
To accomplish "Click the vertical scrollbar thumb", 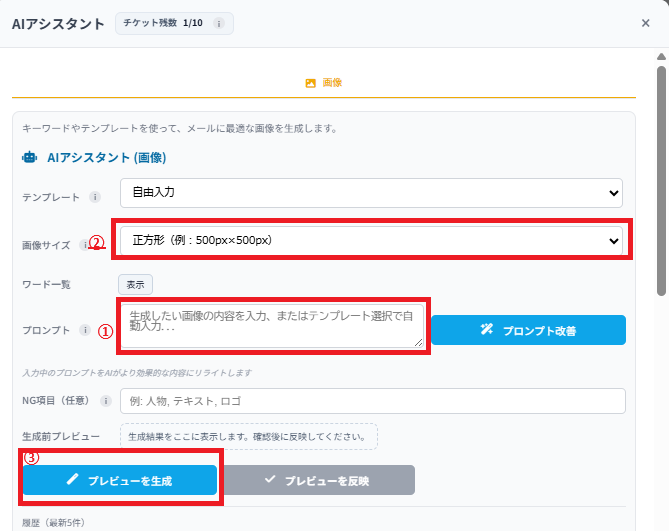I will (x=661, y=181).
